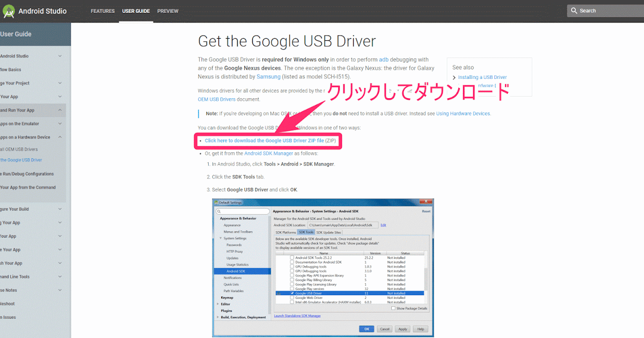Image resolution: width=644 pixels, height=338 pixels.
Task: Click the OK button in Default Settings
Action: [x=367, y=329]
